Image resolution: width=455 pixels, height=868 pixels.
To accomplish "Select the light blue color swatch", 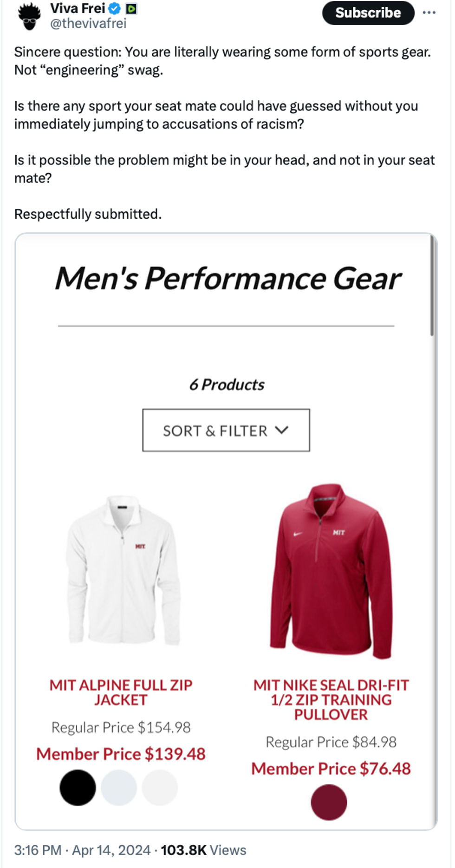I will pyautogui.click(x=119, y=787).
